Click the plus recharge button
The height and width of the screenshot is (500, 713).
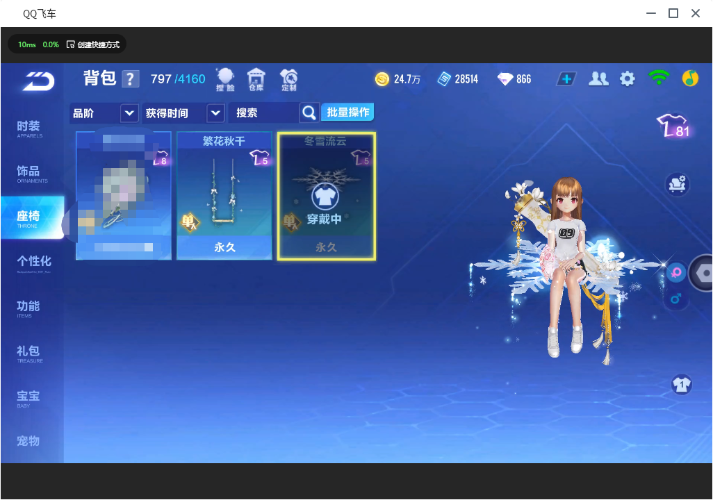pos(566,79)
